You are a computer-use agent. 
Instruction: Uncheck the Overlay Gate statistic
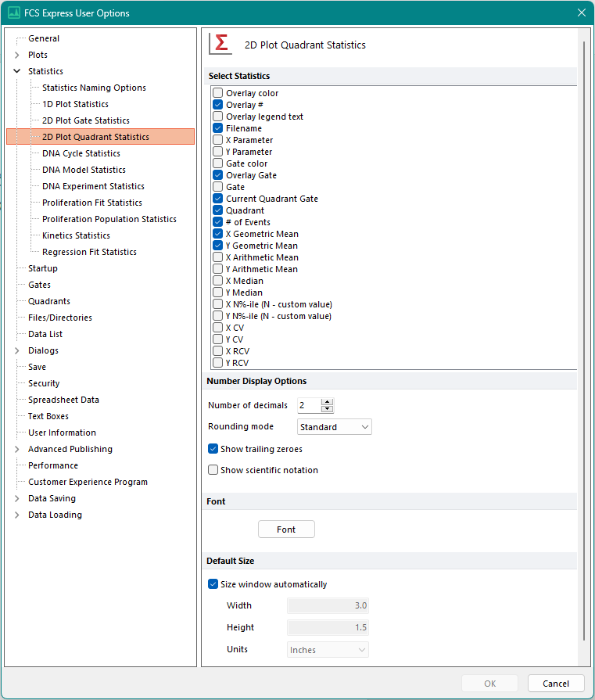(x=218, y=175)
